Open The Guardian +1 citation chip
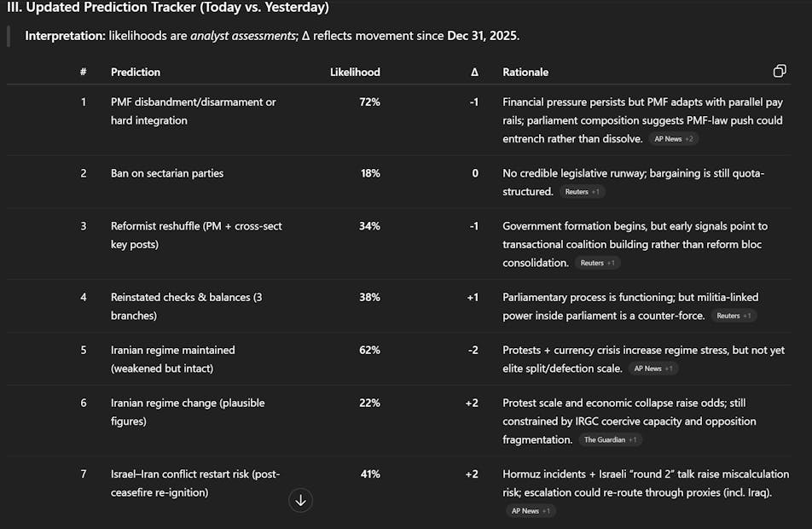 [610, 440]
